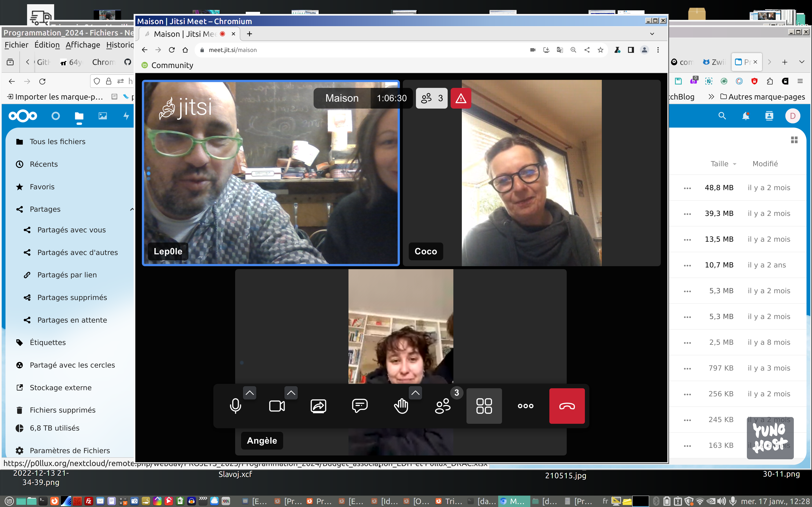Image resolution: width=812 pixels, height=507 pixels.
Task: Open the Jitsi chat panel
Action: 360,406
